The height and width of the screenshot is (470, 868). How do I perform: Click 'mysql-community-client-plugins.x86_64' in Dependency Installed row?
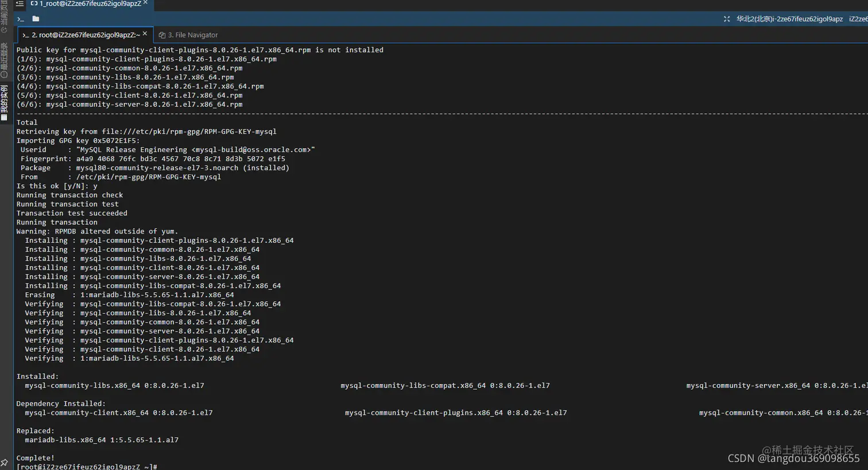pyautogui.click(x=456, y=413)
